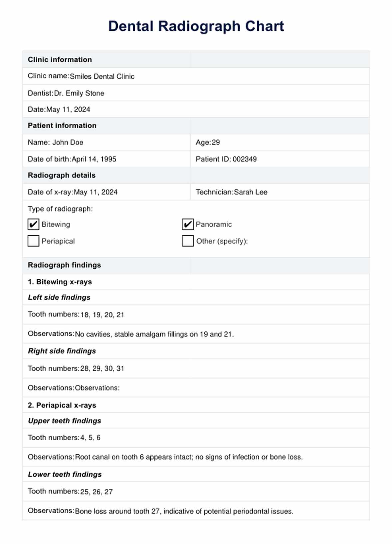Uncheck the Bitewing checkbox
The image size is (392, 544).
(33, 224)
